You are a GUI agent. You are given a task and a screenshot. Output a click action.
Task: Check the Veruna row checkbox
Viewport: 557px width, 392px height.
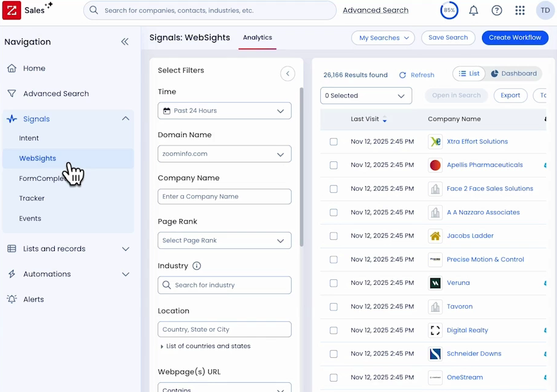(334, 283)
